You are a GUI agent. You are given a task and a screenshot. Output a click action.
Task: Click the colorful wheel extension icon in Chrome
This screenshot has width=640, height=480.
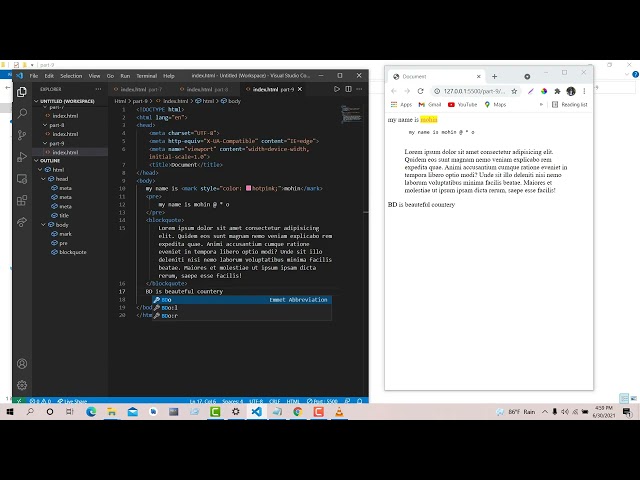pos(544,91)
